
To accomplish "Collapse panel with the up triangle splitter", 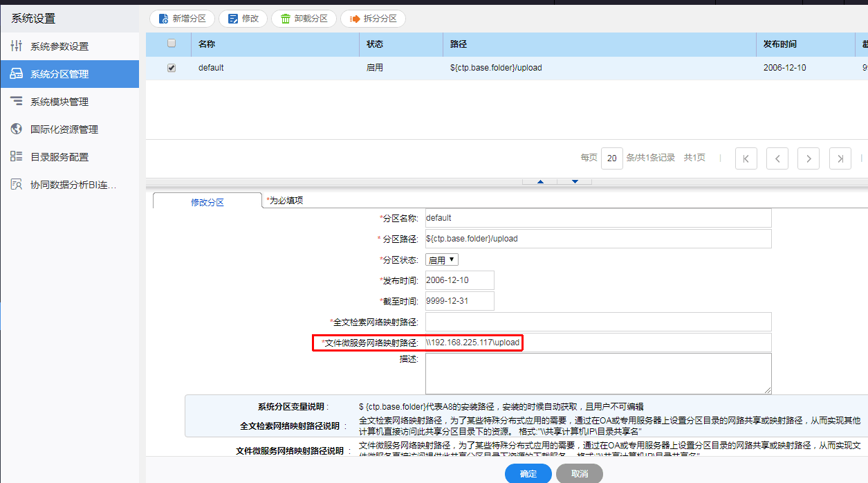I will pyautogui.click(x=541, y=182).
